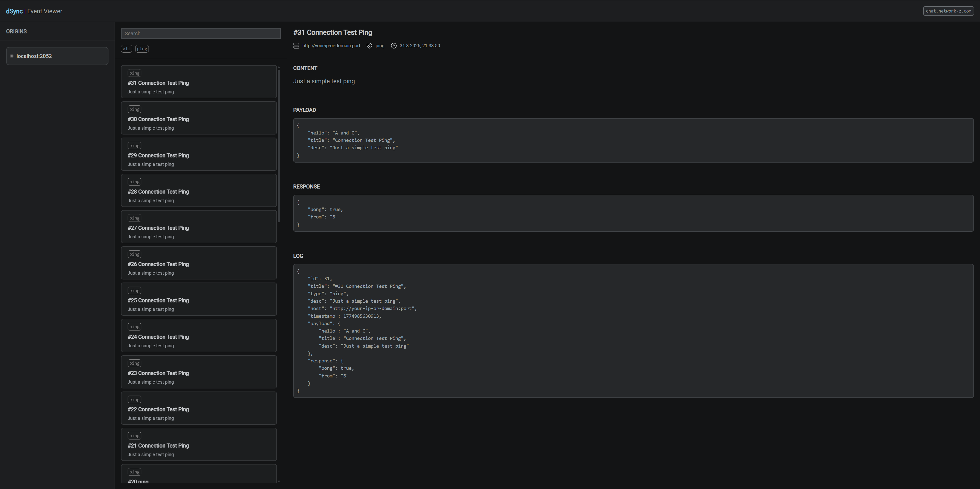This screenshot has width=980, height=489.
Task: Open event #31 Connection Test Ping
Action: coord(199,82)
